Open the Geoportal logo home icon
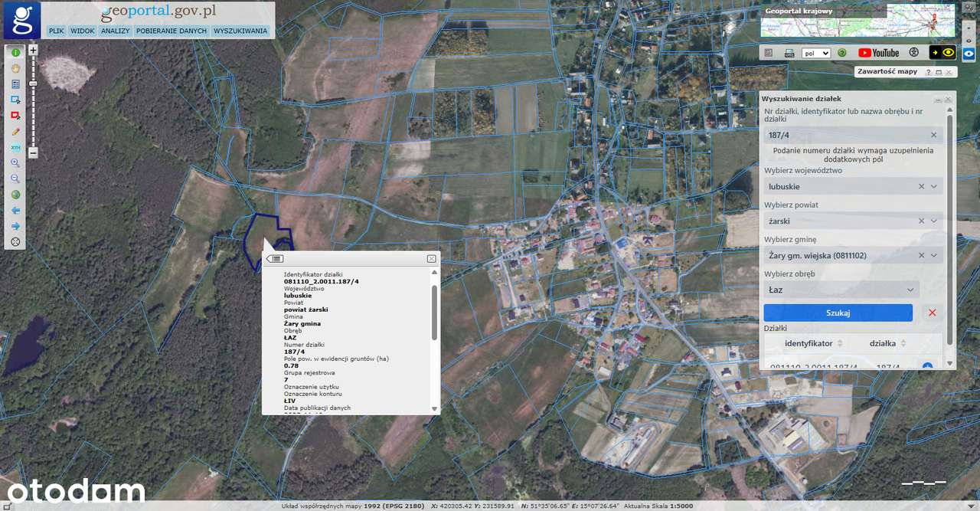The width and height of the screenshot is (980, 511). click(x=22, y=20)
